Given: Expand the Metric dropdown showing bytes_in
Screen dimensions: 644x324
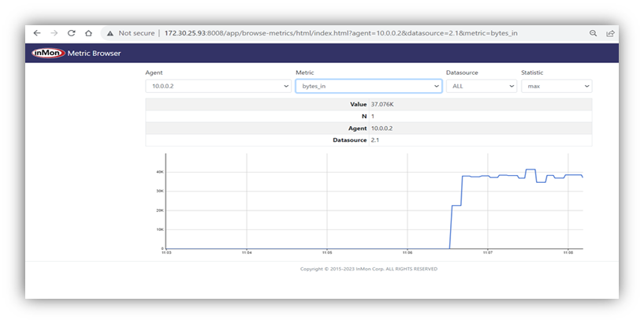Looking at the screenshot, I should click(368, 86).
